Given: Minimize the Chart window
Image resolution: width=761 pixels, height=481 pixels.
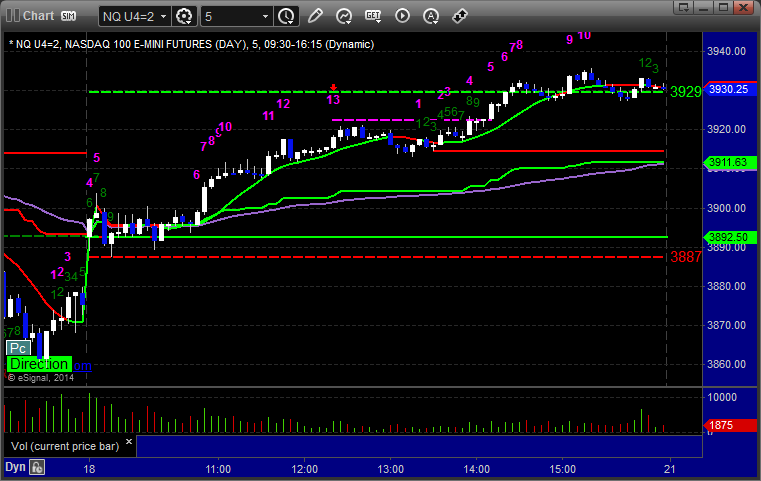Looking at the screenshot, I should coord(704,7).
